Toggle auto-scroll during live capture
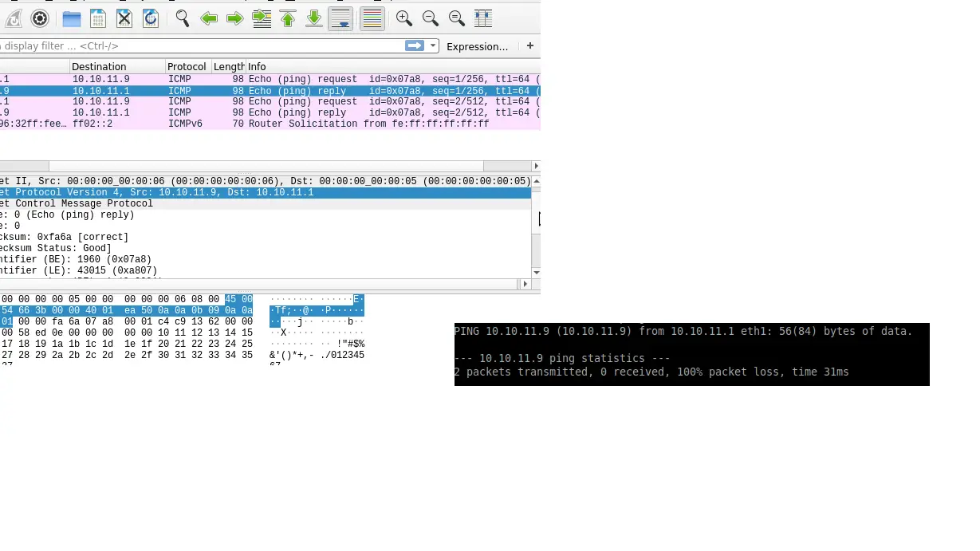This screenshot has width=980, height=551. pyautogui.click(x=340, y=18)
